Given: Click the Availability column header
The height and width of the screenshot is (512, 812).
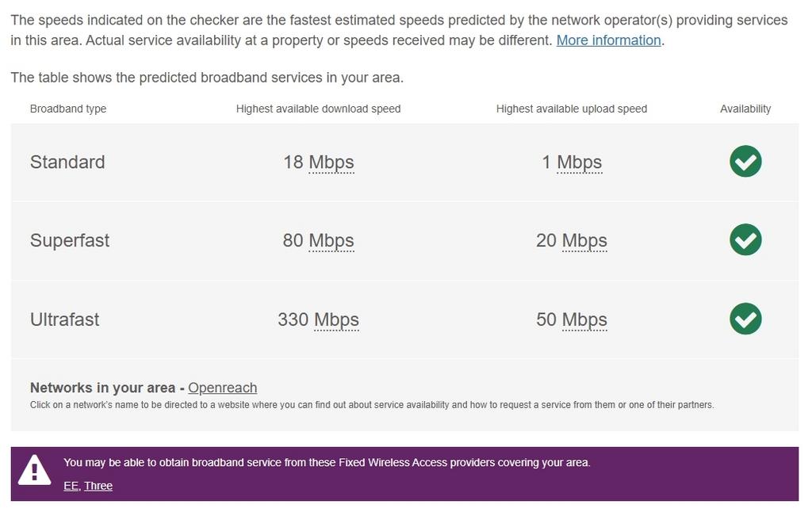Looking at the screenshot, I should click(745, 109).
